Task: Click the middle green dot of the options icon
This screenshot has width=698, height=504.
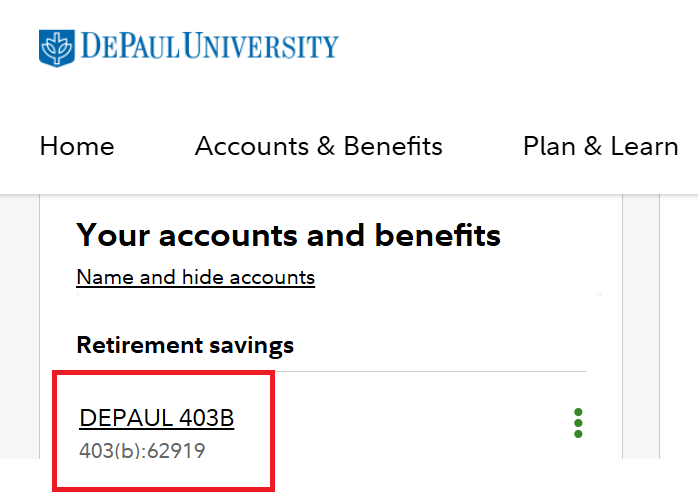Action: (578, 423)
